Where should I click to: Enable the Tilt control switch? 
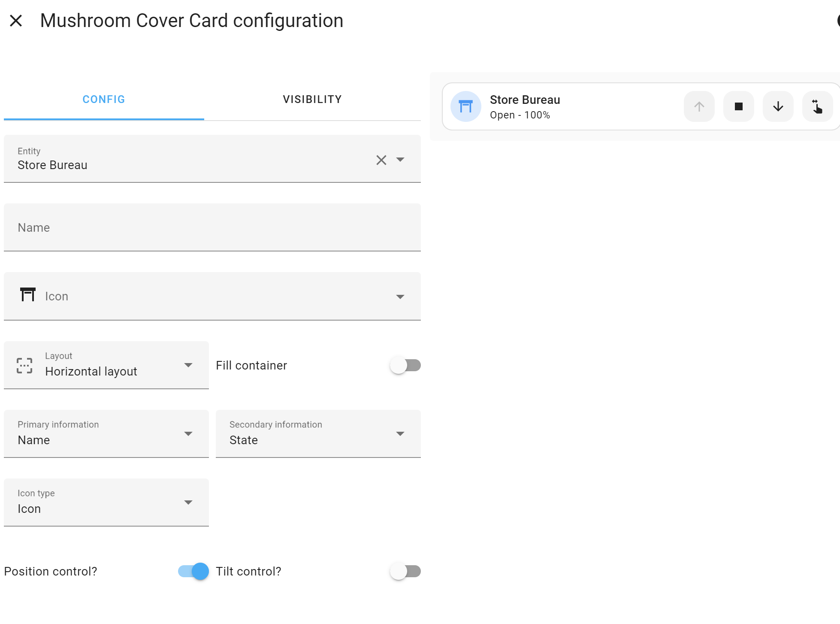tap(405, 571)
